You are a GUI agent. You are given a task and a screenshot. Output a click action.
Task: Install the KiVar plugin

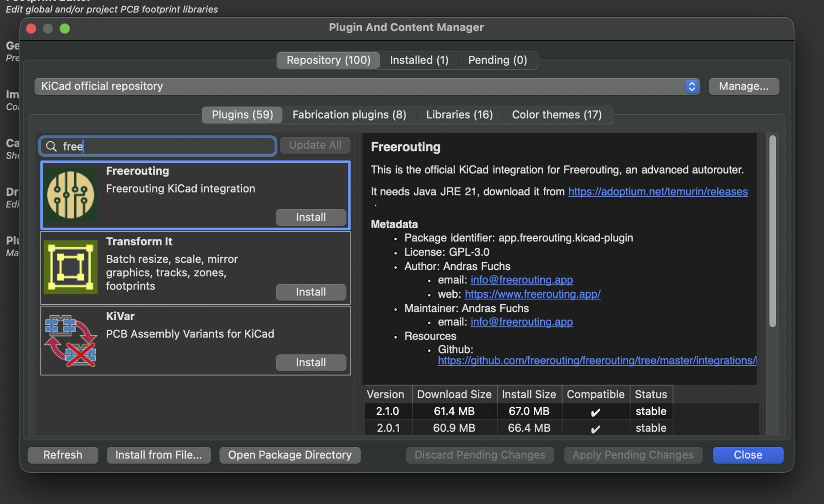tap(311, 363)
